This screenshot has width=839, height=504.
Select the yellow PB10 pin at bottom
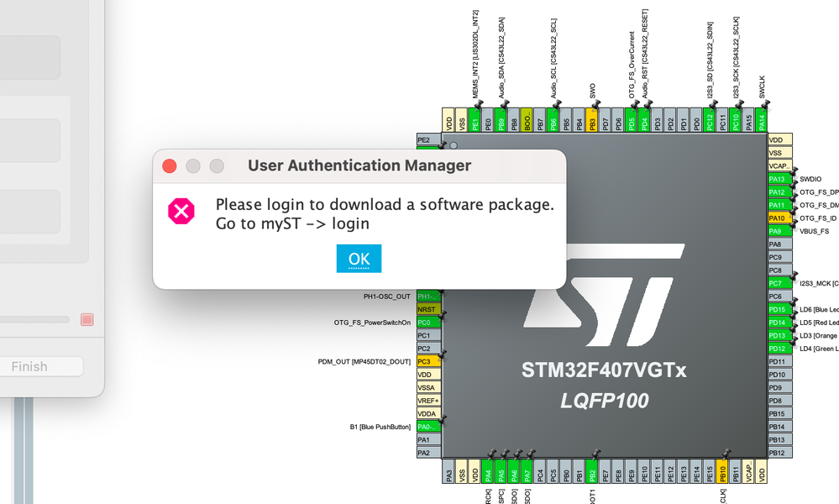(722, 471)
